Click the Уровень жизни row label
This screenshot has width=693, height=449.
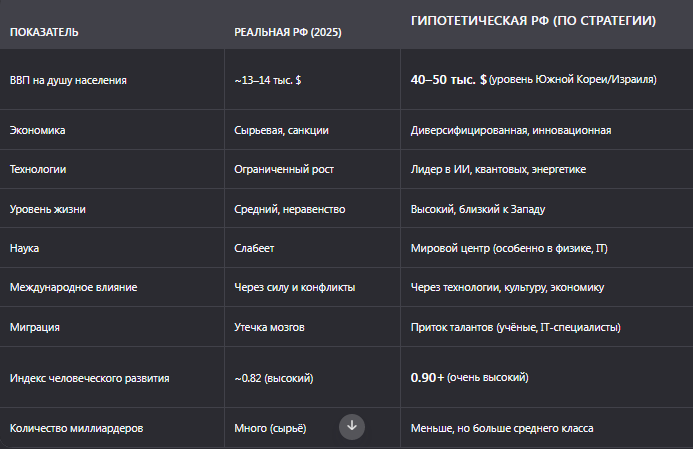coord(48,209)
